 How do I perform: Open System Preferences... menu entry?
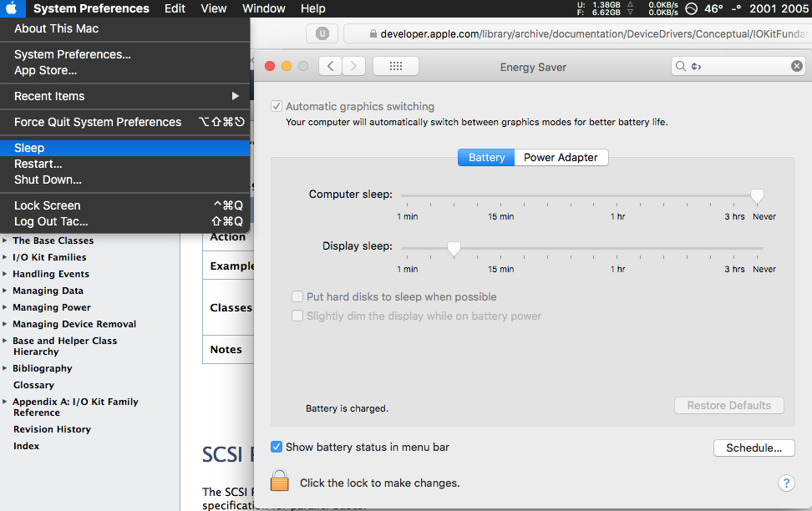click(x=124, y=54)
